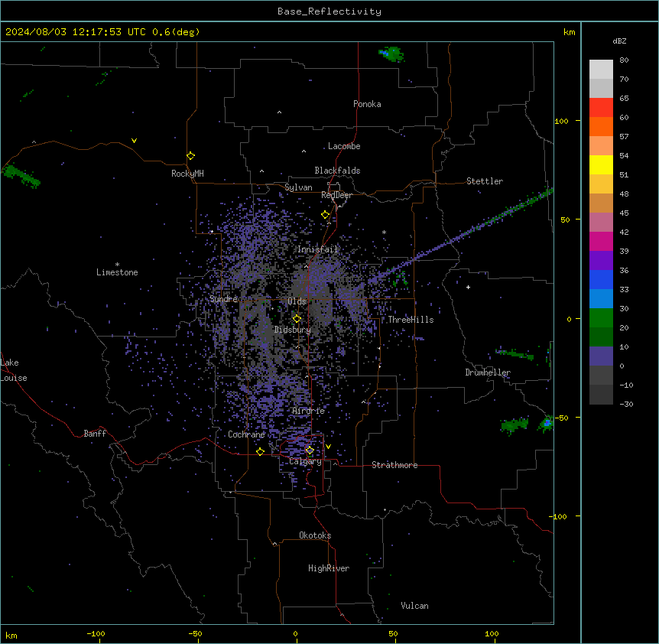Click the yellow diamond marker at Calgary
The image size is (659, 644).
pos(310,450)
